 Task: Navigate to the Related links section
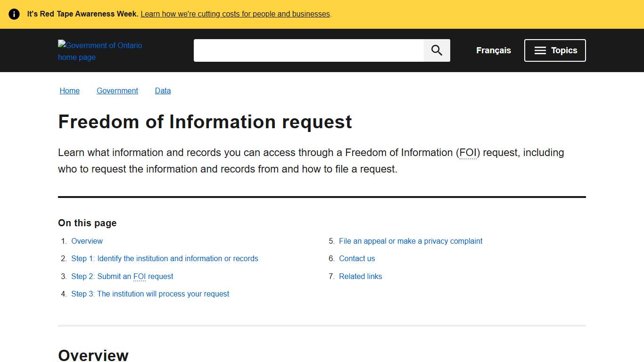point(360,276)
